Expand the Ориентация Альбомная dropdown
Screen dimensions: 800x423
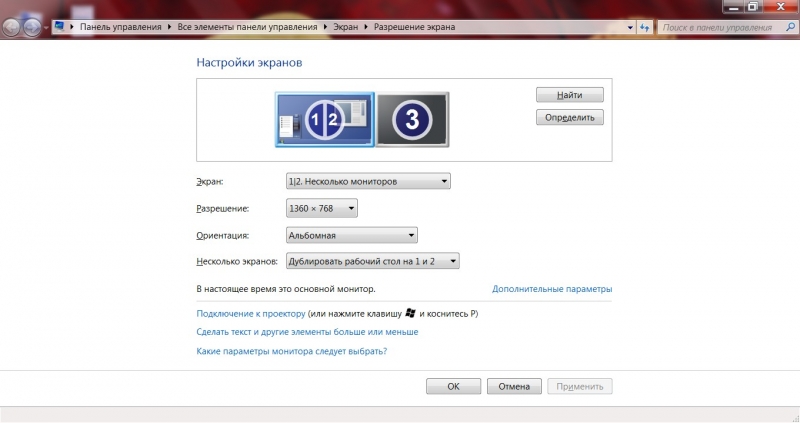click(x=351, y=235)
